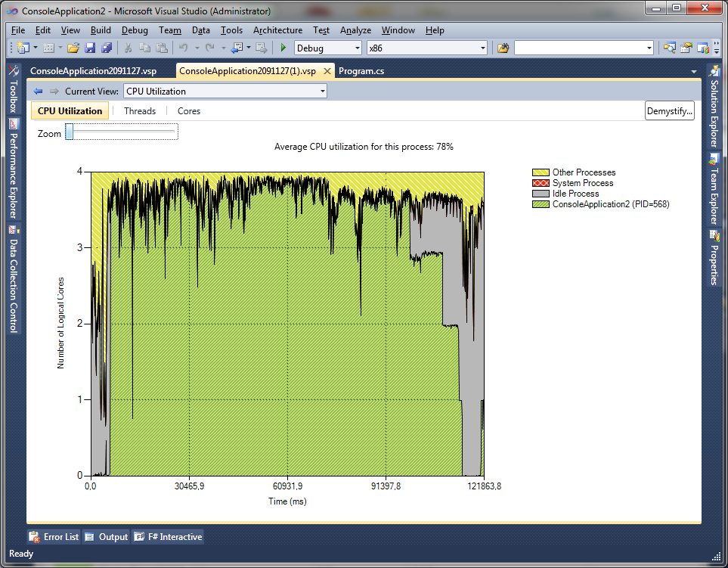The image size is (728, 568).
Task: Go back with the blue report arrow
Action: pyautogui.click(x=38, y=91)
